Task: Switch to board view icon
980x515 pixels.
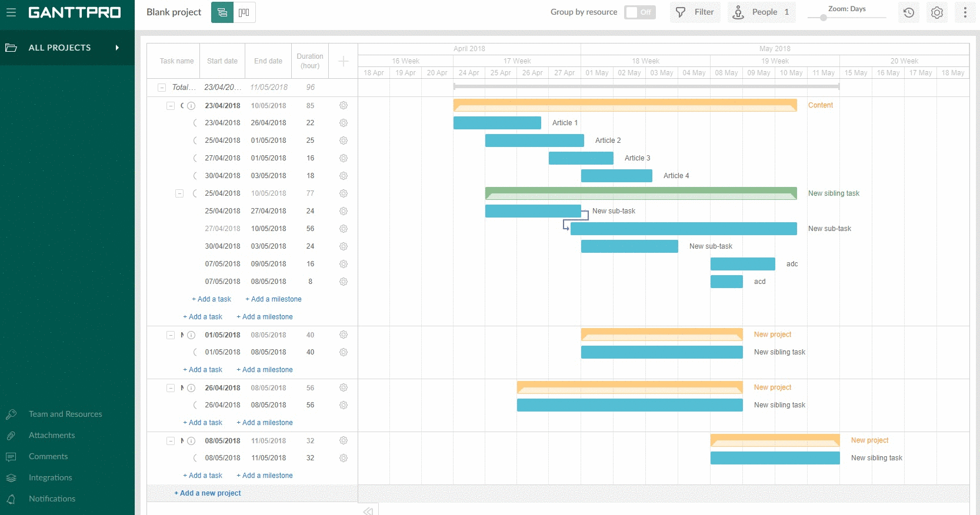Action: (244, 12)
